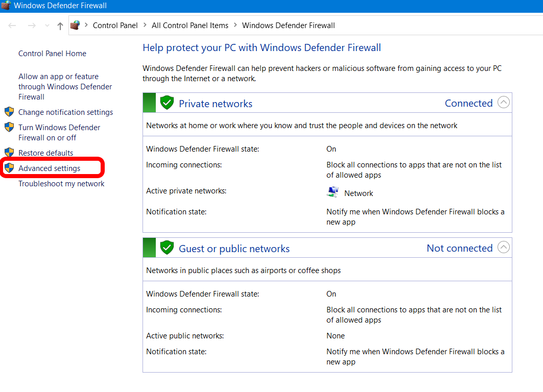Click shield icon beside Change notification settings

coord(9,112)
